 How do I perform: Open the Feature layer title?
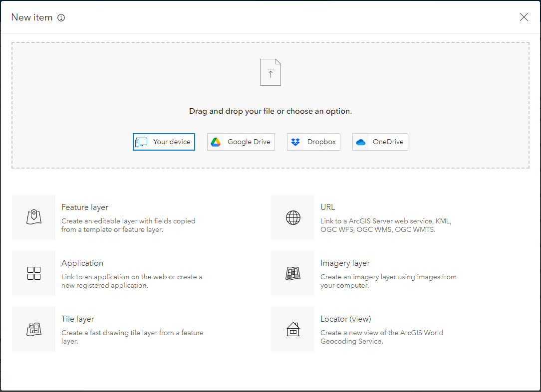(x=85, y=207)
